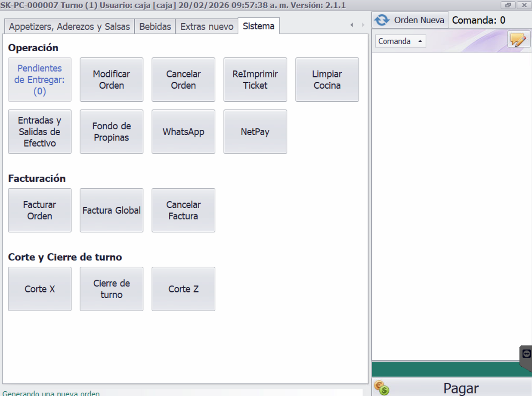Click the Orden Nueva refresh icon
The width and height of the screenshot is (532, 396).
(382, 20)
